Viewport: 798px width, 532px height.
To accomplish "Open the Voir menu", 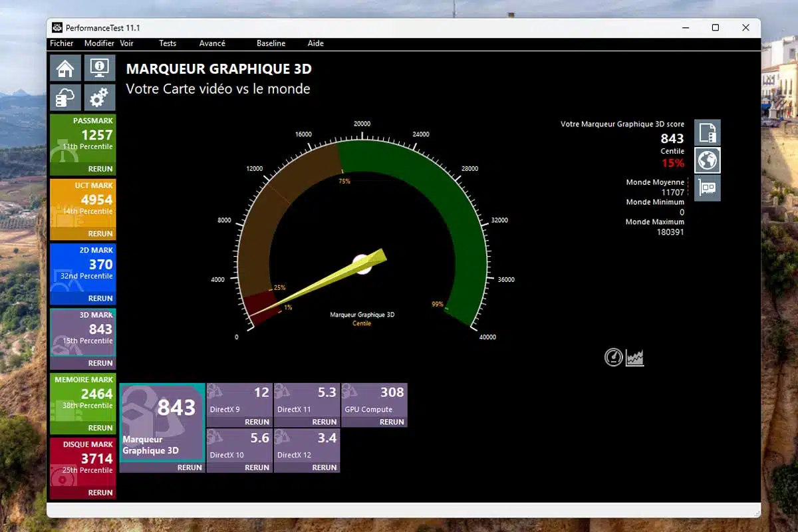I will coord(126,43).
